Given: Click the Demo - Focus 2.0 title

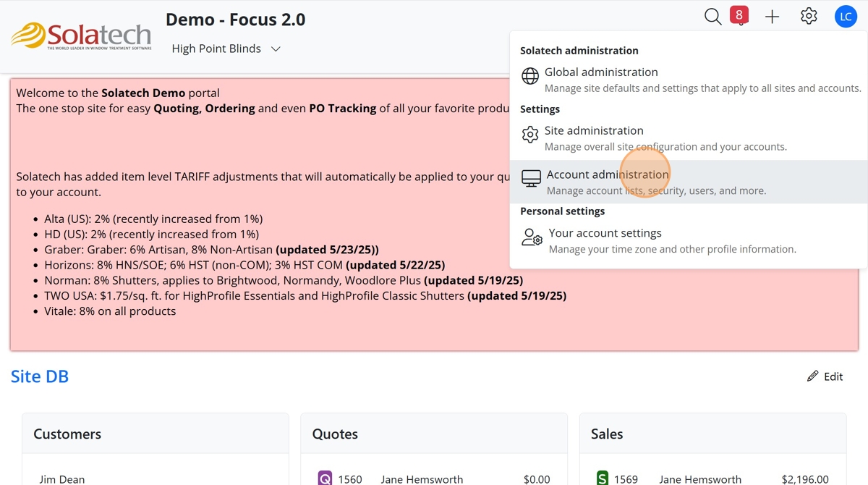Looking at the screenshot, I should click(236, 20).
